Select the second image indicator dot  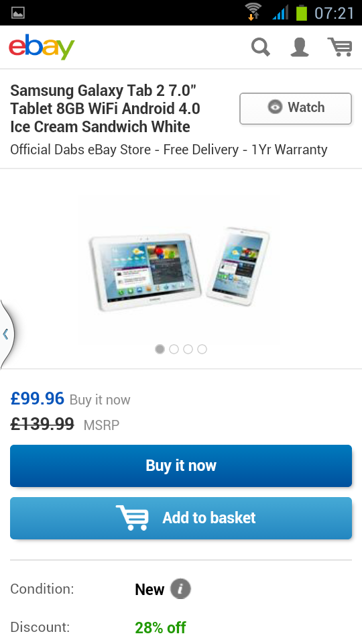coord(174,349)
